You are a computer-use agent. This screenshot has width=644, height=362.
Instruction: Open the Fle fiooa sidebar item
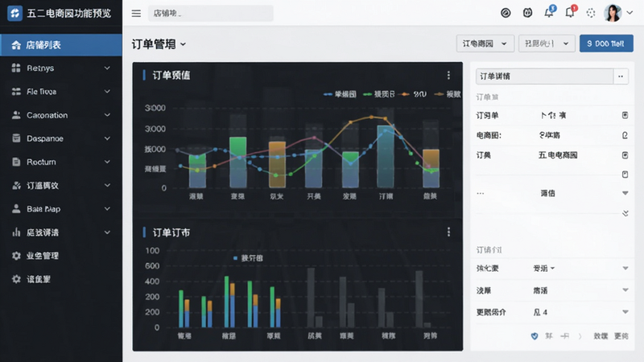61,92
